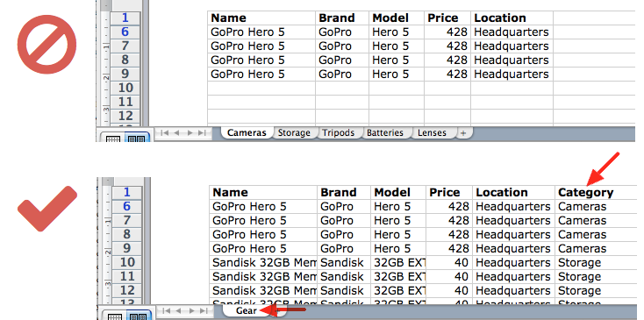Jump to last sheet arrow, lower spreadsheet

click(x=204, y=310)
